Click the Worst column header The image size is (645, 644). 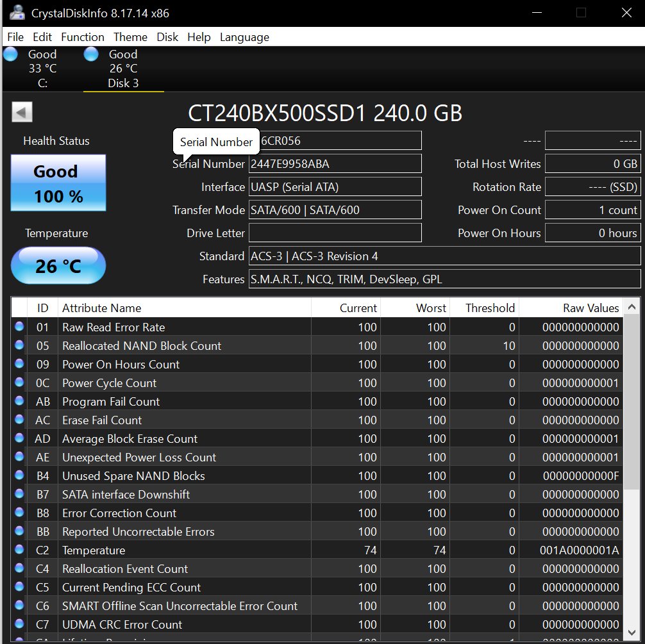[x=415, y=308]
